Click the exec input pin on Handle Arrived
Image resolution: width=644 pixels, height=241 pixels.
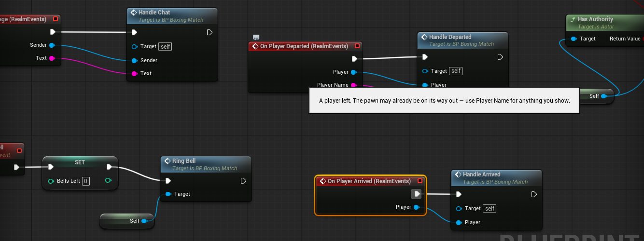tap(459, 194)
